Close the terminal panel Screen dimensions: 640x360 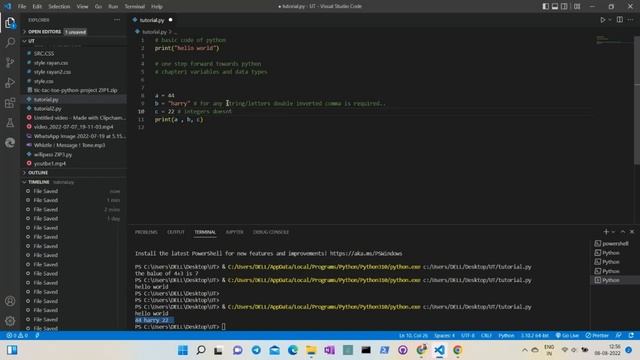(x=632, y=232)
